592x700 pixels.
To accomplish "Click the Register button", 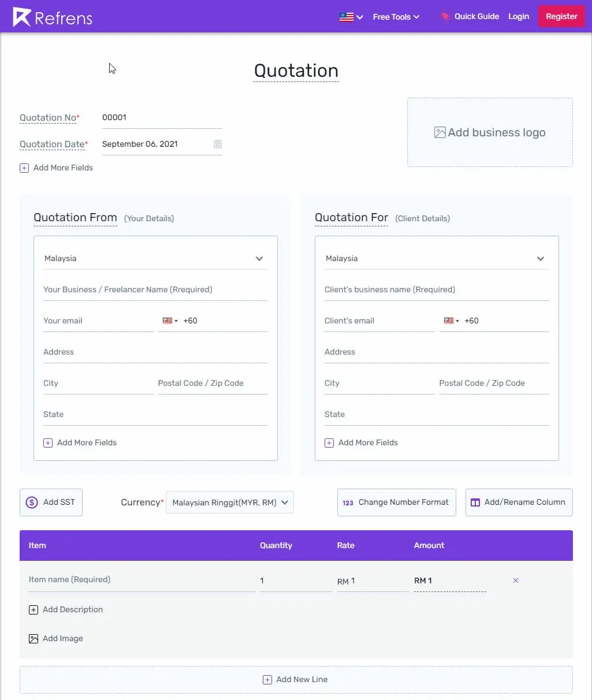I will (561, 16).
